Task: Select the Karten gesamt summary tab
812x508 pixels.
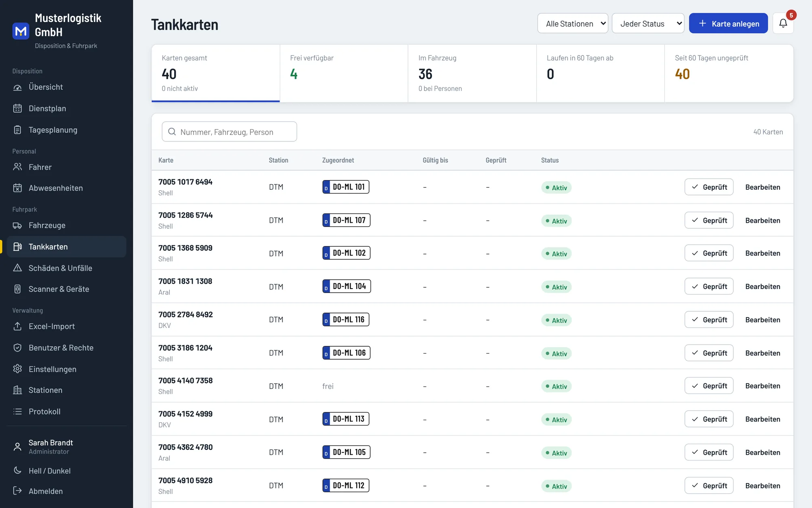Action: point(216,73)
